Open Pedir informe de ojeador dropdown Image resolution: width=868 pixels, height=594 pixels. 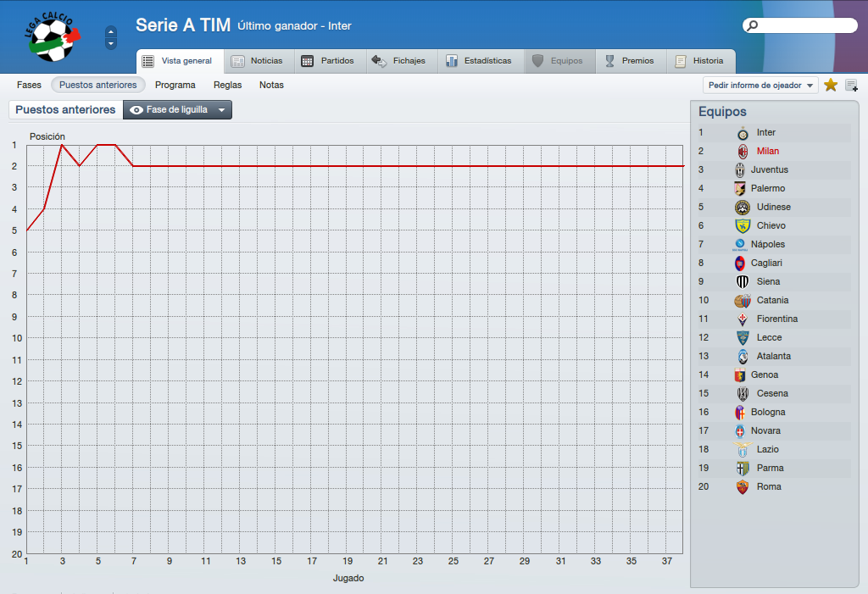coord(760,86)
